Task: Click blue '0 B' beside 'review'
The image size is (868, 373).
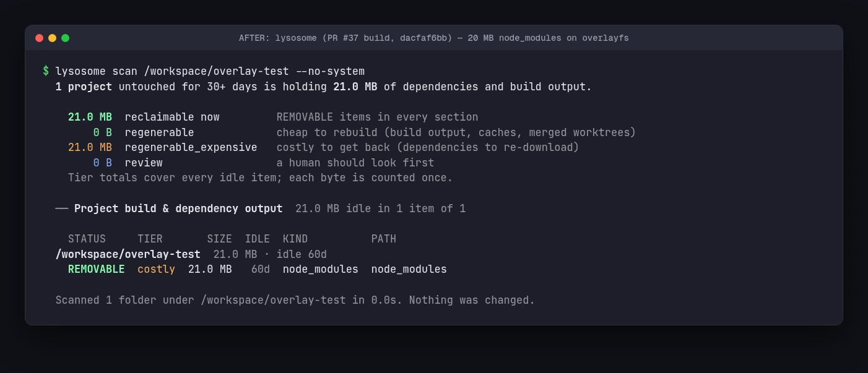Action: [x=103, y=163]
